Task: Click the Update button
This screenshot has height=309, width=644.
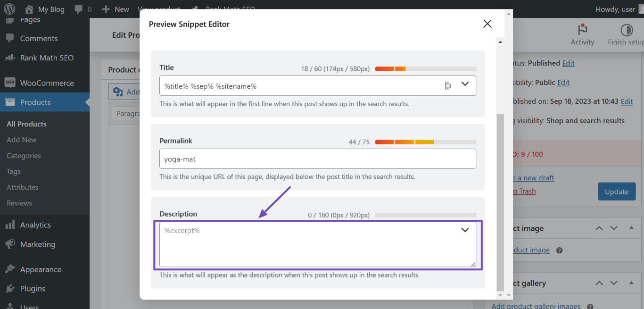Action: 617,192
